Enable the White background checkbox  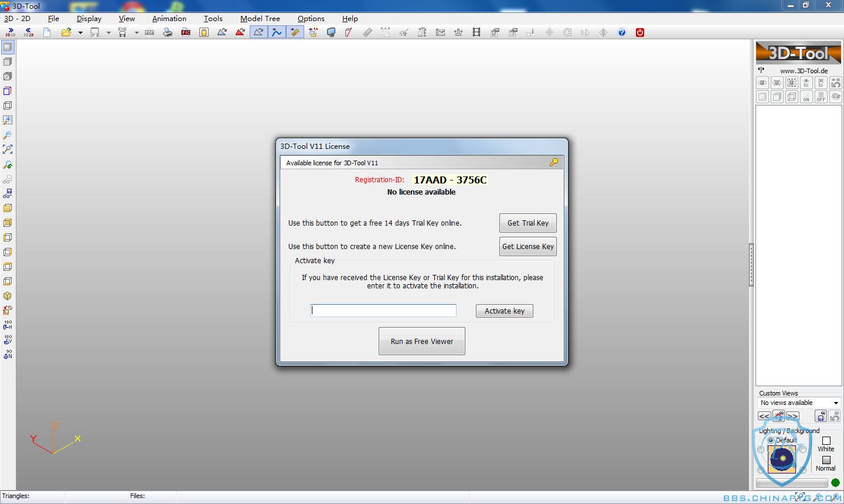(x=826, y=441)
